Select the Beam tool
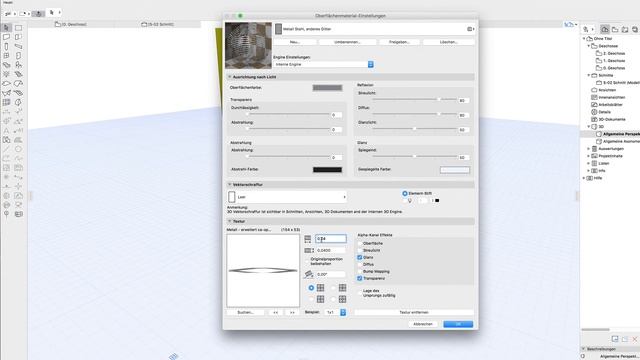 click(18, 46)
